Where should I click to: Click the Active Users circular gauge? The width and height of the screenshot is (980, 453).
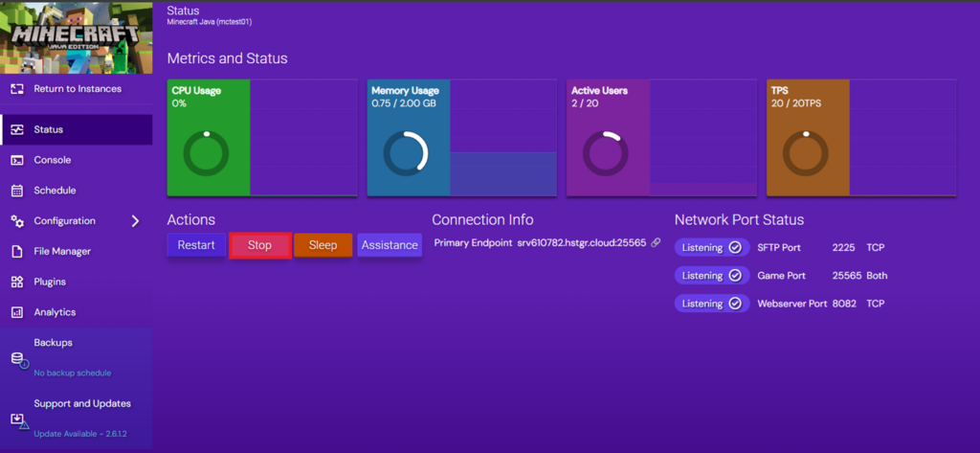tap(606, 153)
